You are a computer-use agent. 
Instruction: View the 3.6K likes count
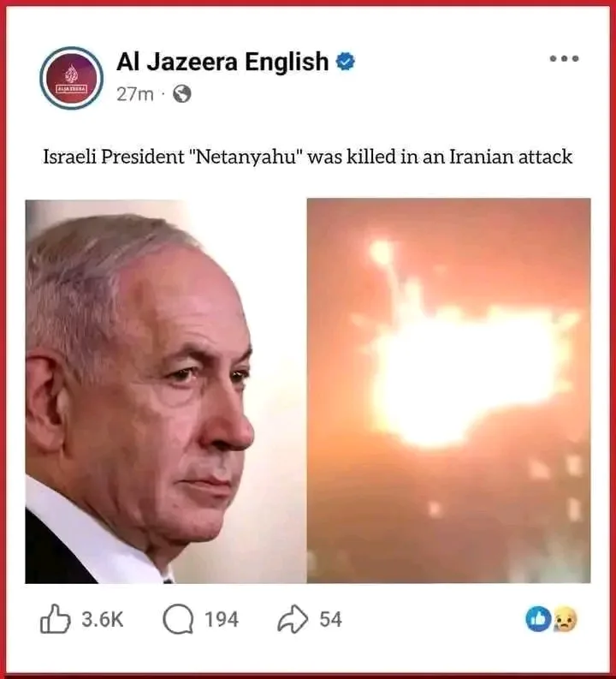103,619
